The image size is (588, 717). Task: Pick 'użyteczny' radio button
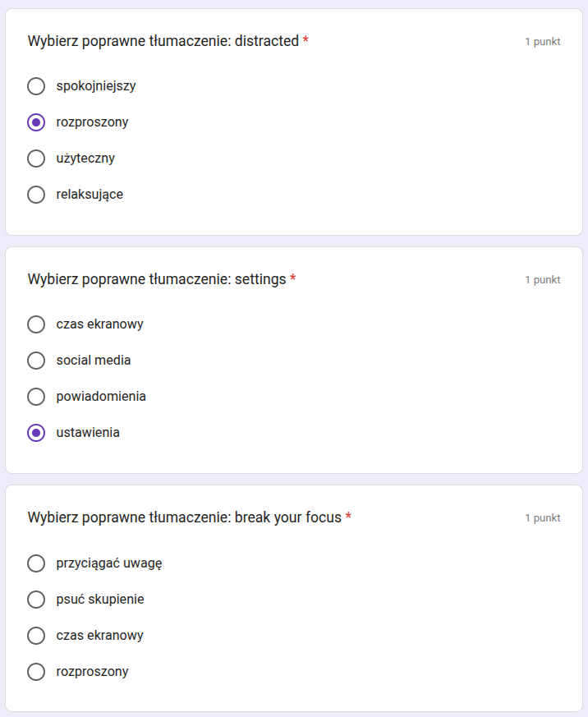tap(36, 159)
